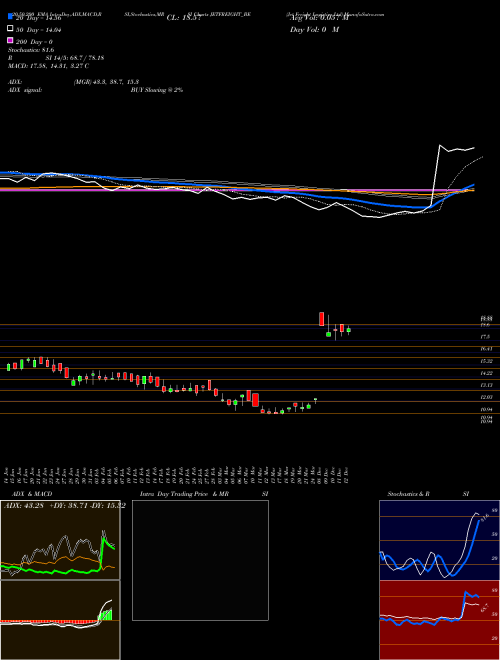Click the 12.03 price axis label
This screenshot has width=500, height=660.
[487, 397]
